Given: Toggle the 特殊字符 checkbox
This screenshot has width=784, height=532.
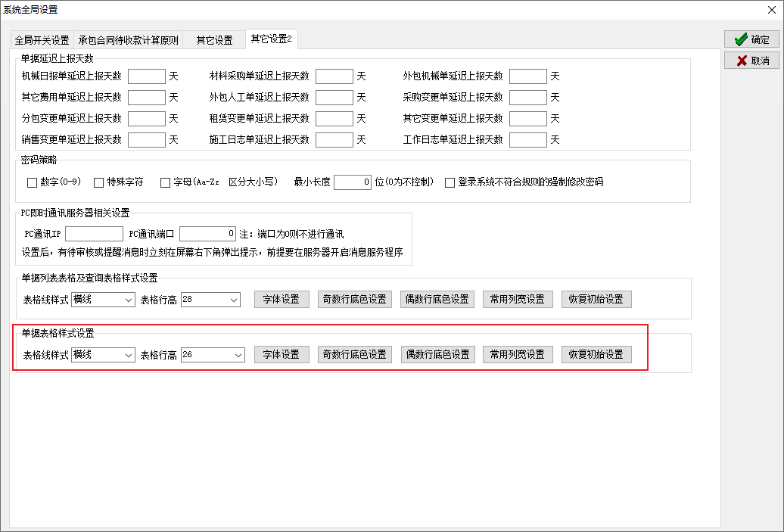Looking at the screenshot, I should coord(98,182).
